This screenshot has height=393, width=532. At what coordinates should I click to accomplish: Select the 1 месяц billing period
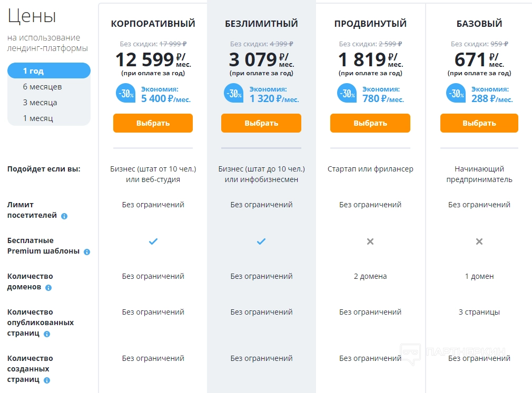(49, 118)
